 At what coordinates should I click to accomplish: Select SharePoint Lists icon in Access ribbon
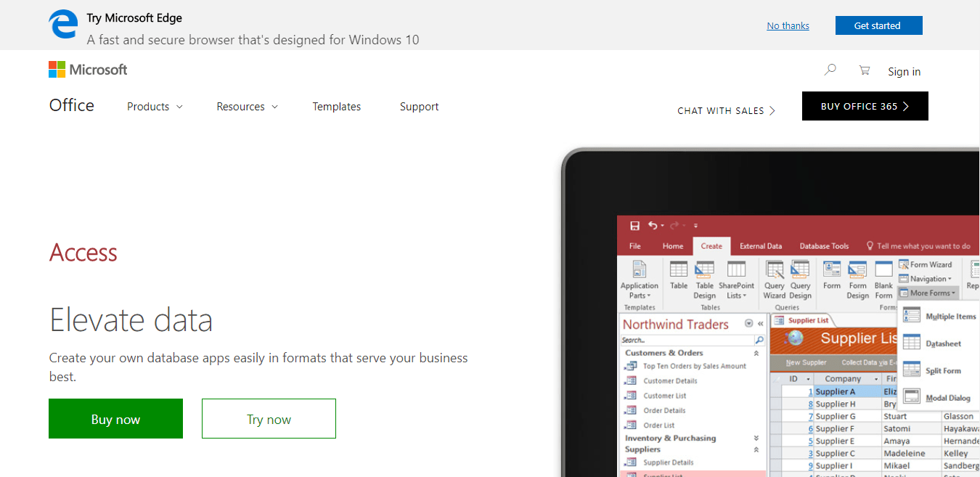click(736, 269)
